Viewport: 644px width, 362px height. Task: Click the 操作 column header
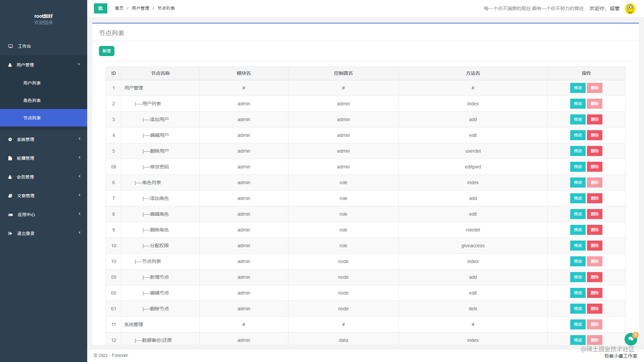586,73
